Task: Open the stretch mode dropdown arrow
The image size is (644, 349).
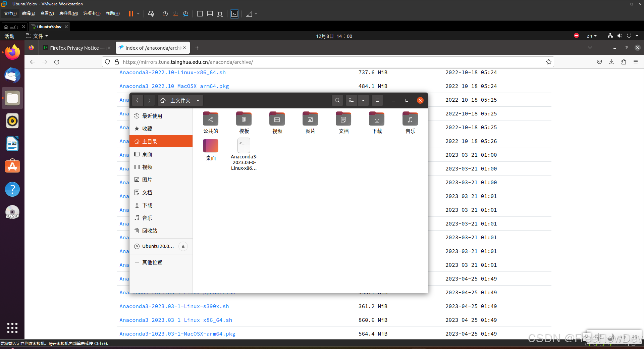Action: pos(256,14)
